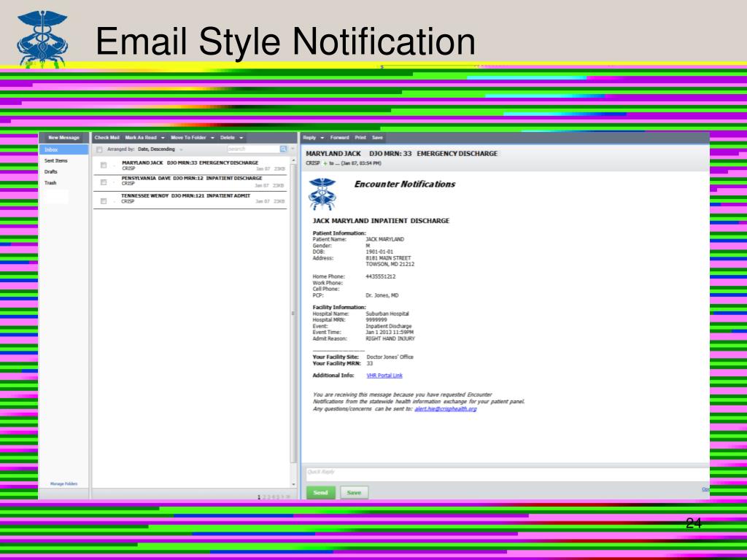Click in the Quick Reply text box
The height and width of the screenshot is (560, 747).
[x=508, y=474]
